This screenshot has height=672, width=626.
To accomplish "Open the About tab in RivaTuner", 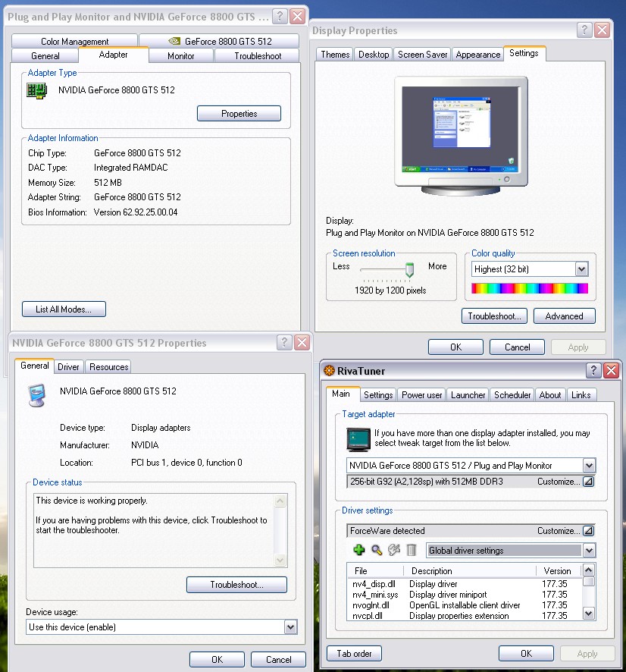I will (x=549, y=394).
